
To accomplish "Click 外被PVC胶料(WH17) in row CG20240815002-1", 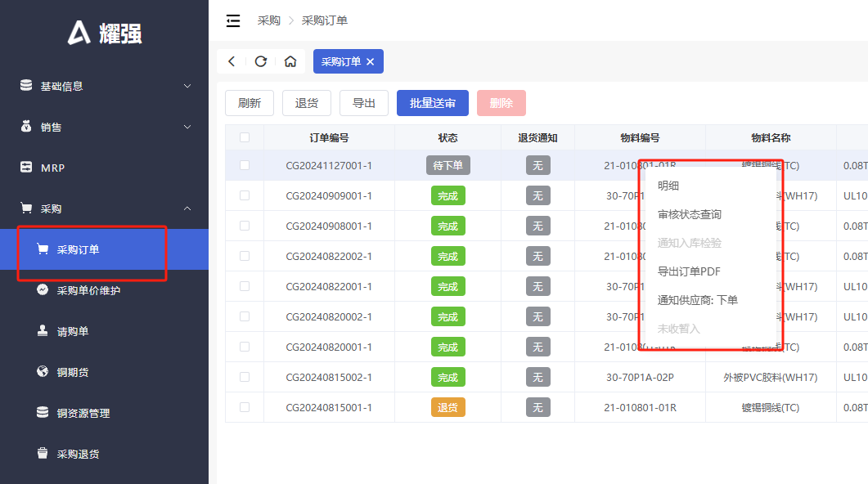I will 771,377.
